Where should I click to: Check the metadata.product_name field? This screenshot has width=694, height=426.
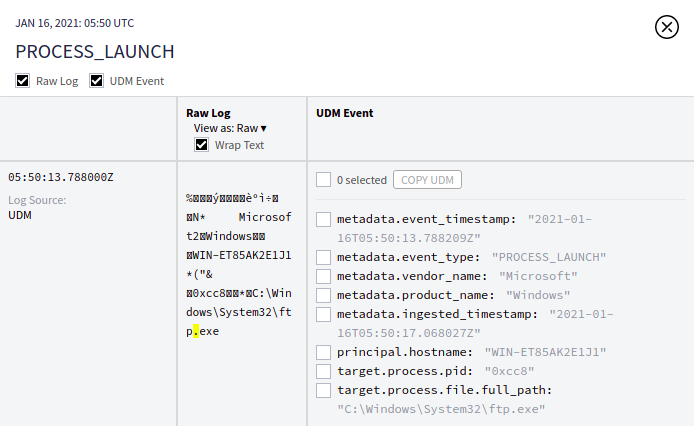323,295
